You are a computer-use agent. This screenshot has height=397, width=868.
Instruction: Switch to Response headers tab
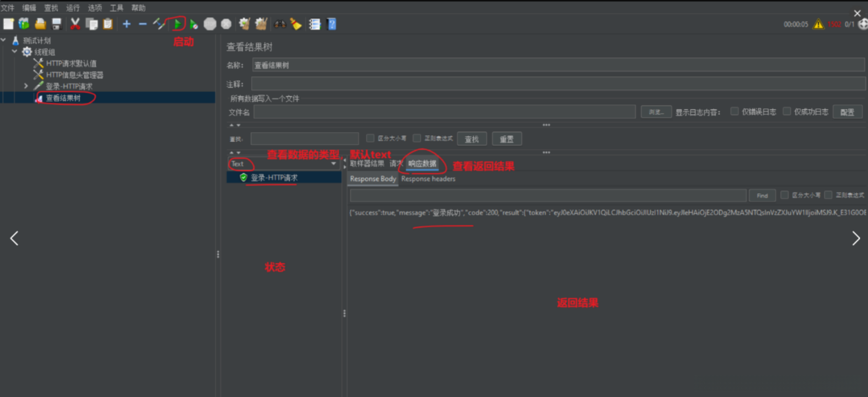pos(428,179)
